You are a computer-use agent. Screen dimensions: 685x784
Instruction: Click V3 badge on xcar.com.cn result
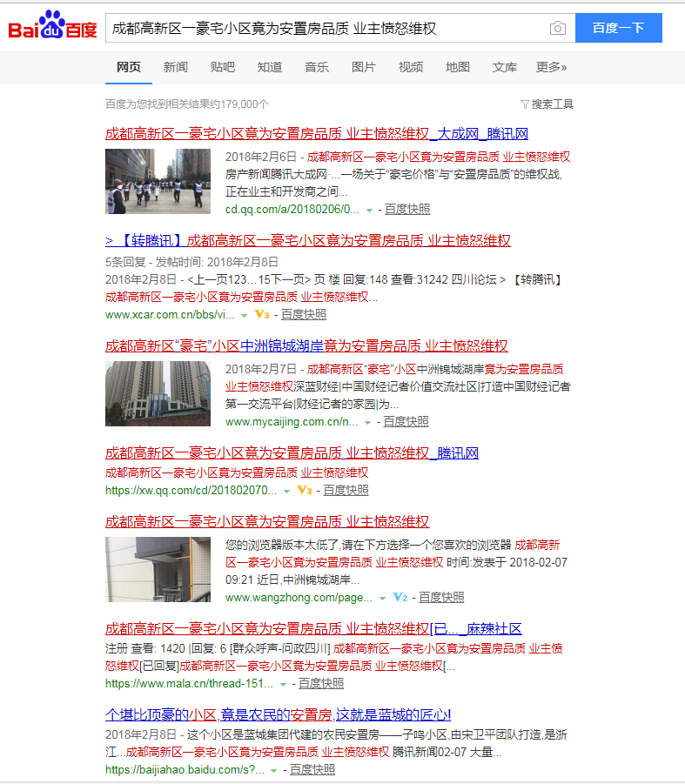coord(262,314)
